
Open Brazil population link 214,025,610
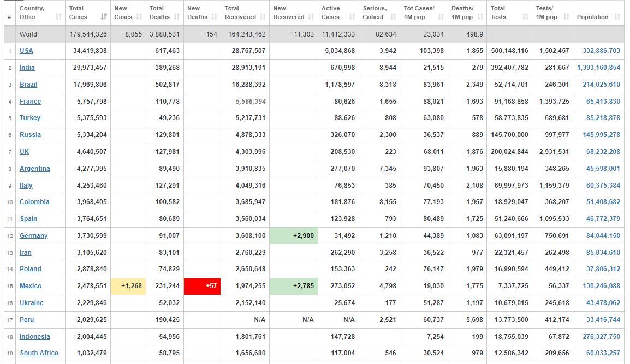tap(602, 85)
